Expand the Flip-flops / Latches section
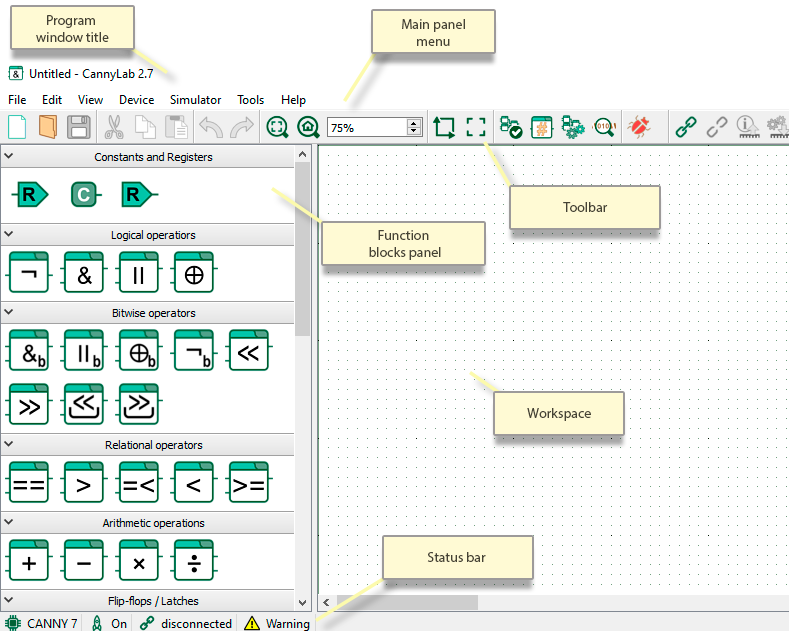Viewport: 789px width, 631px height. click(9, 600)
